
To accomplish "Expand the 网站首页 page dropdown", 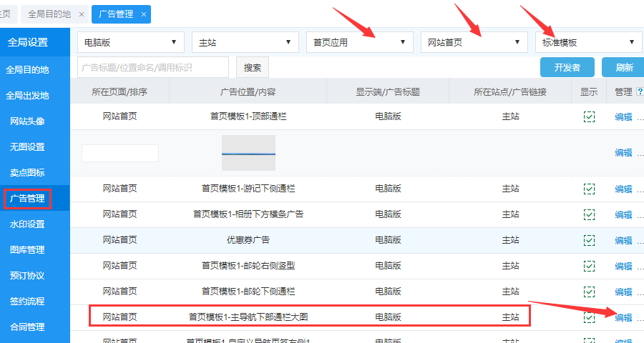I will [474, 42].
